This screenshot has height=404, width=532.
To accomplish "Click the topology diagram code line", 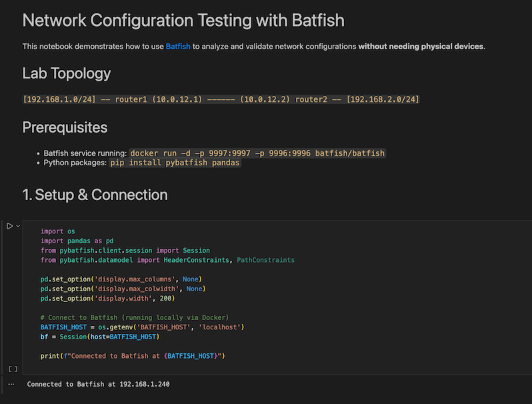I will point(221,99).
